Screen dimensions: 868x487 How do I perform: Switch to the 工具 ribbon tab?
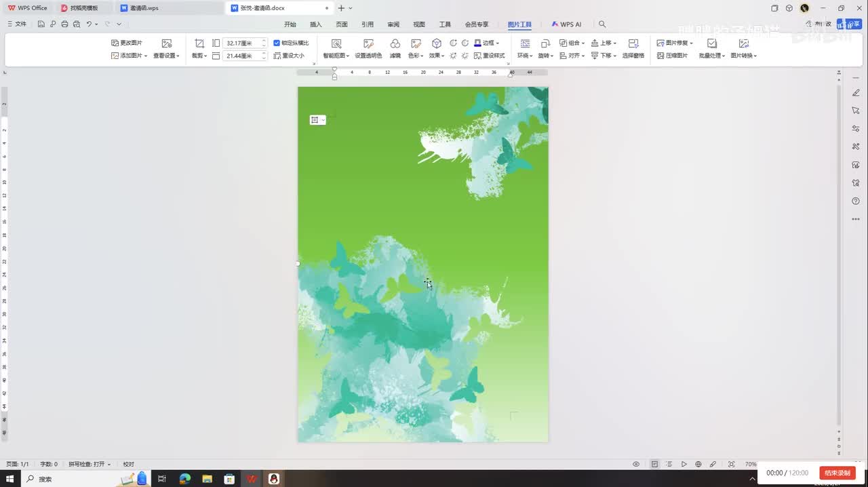click(445, 24)
